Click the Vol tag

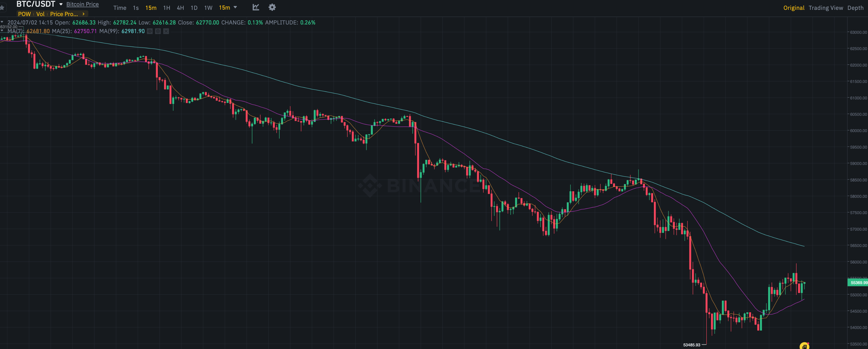(x=40, y=14)
